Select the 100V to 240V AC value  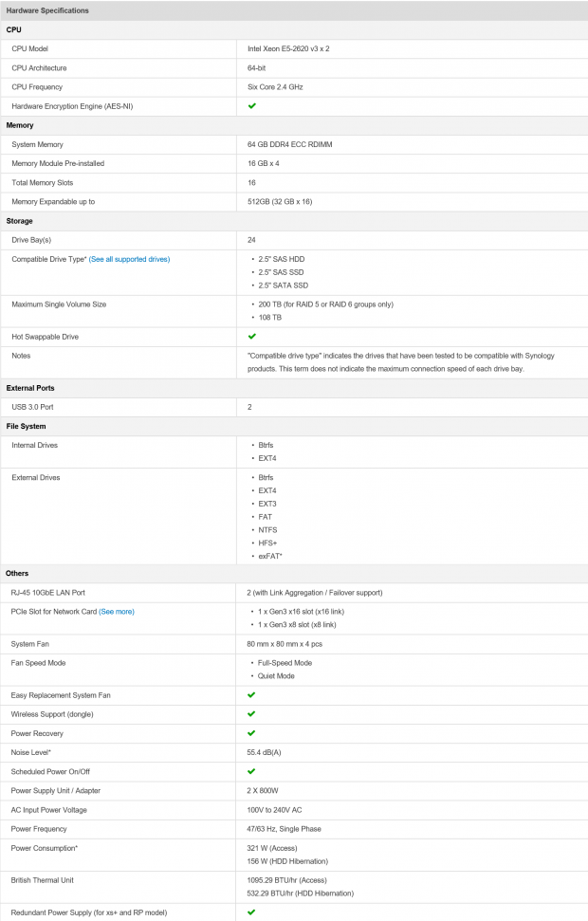274,810
